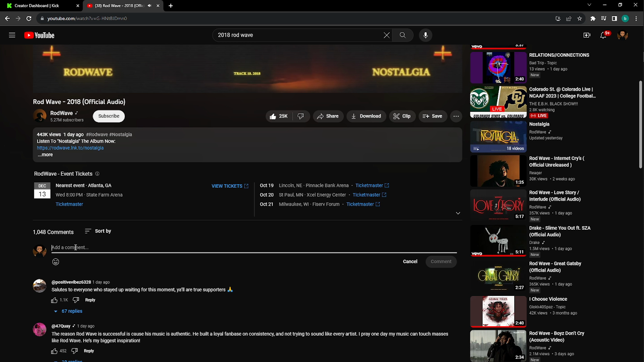Expand the description with ...more

point(45,155)
